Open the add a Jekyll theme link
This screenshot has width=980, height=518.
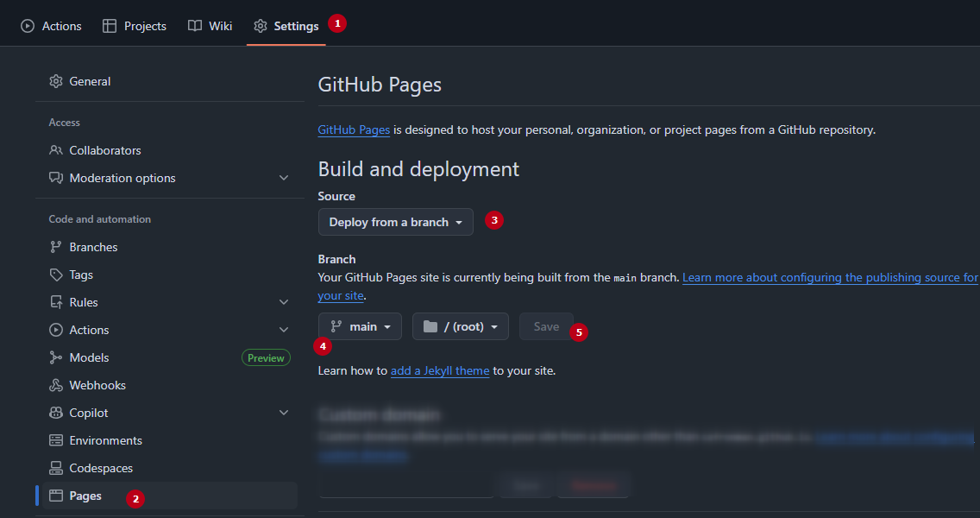(440, 370)
